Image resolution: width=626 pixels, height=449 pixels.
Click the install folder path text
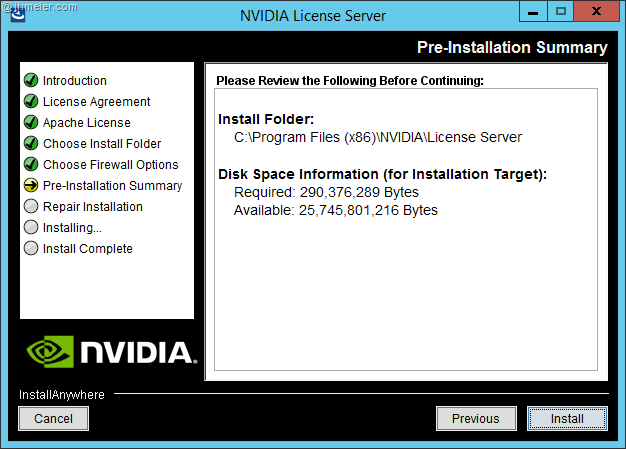tap(377, 137)
